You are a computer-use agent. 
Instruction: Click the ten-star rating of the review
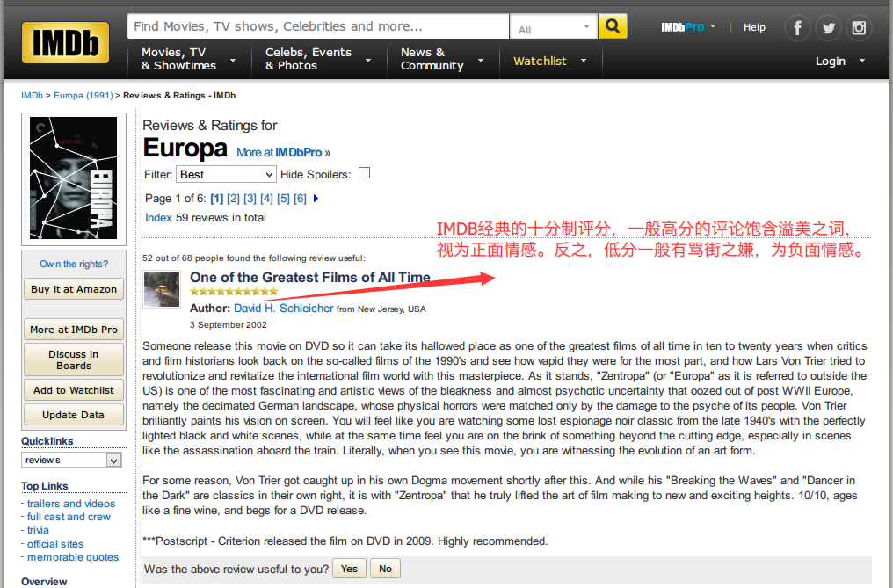(x=234, y=292)
